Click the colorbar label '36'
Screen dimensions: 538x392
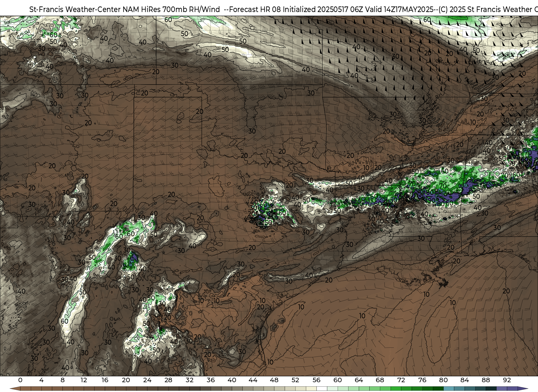[x=210, y=380]
